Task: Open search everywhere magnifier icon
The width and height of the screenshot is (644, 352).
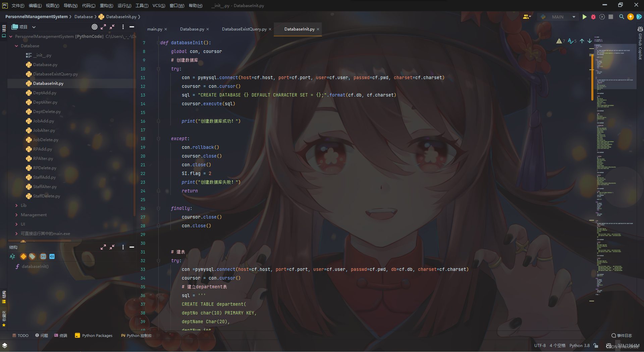Action: (622, 17)
